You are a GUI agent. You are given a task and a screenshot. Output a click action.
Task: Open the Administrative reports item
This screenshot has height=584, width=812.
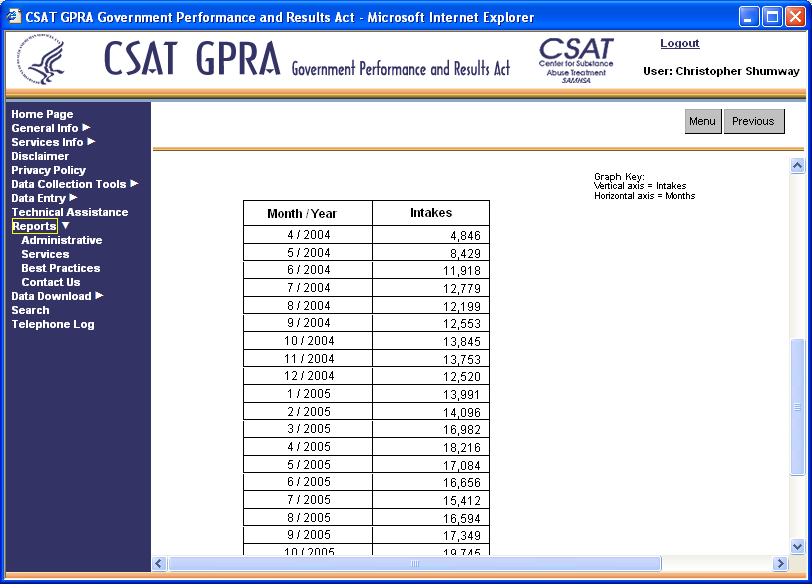click(x=61, y=240)
